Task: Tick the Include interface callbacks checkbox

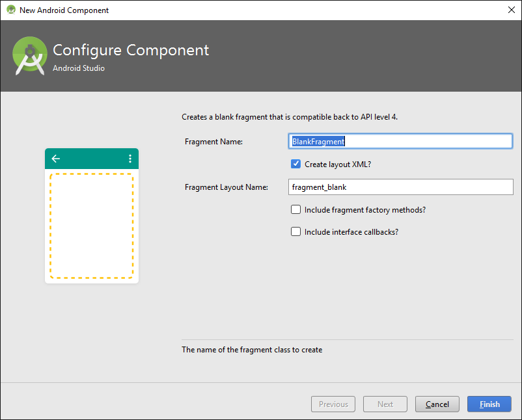Action: 296,232
